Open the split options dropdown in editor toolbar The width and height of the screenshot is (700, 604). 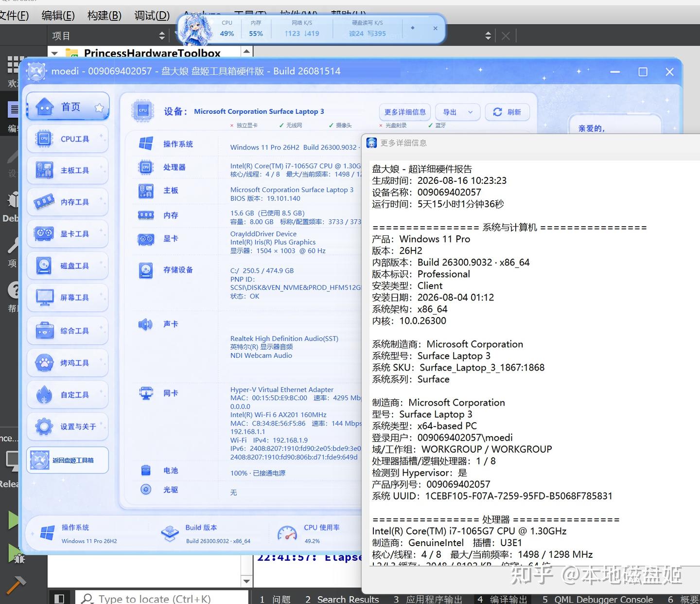[488, 36]
